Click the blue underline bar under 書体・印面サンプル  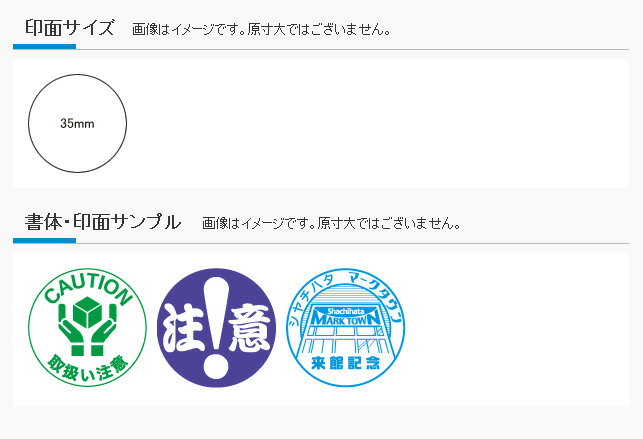tap(44, 241)
